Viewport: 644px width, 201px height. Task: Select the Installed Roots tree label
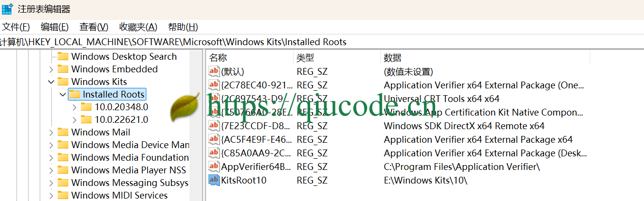[x=113, y=94]
